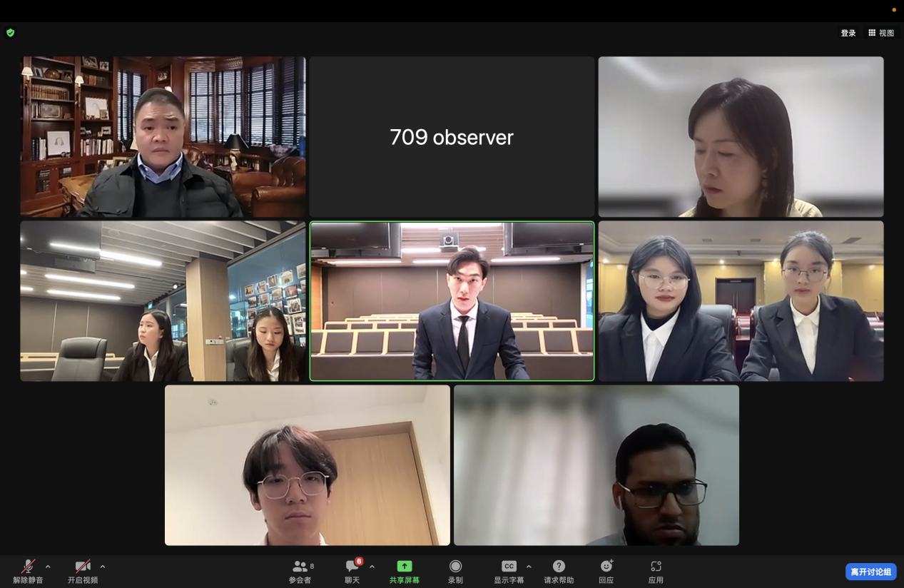
Task: Toggle Show Captions (显示字幕) CC button
Action: [509, 567]
